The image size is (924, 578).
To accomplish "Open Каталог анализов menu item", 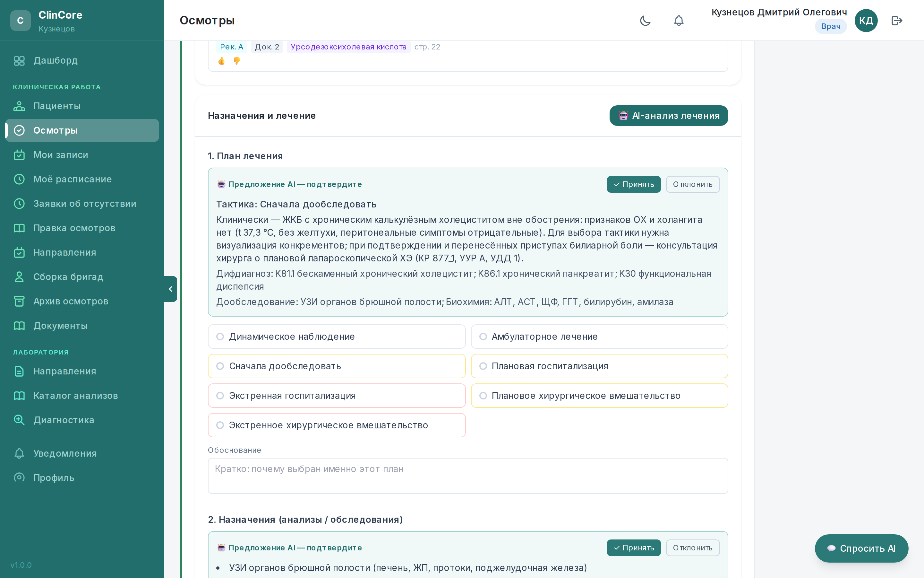I will click(x=82, y=396).
